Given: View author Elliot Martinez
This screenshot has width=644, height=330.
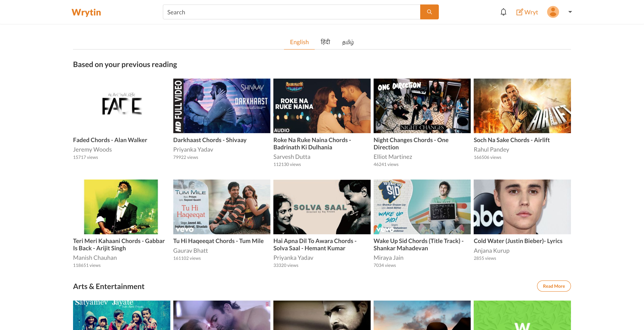Looking at the screenshot, I should (x=393, y=157).
